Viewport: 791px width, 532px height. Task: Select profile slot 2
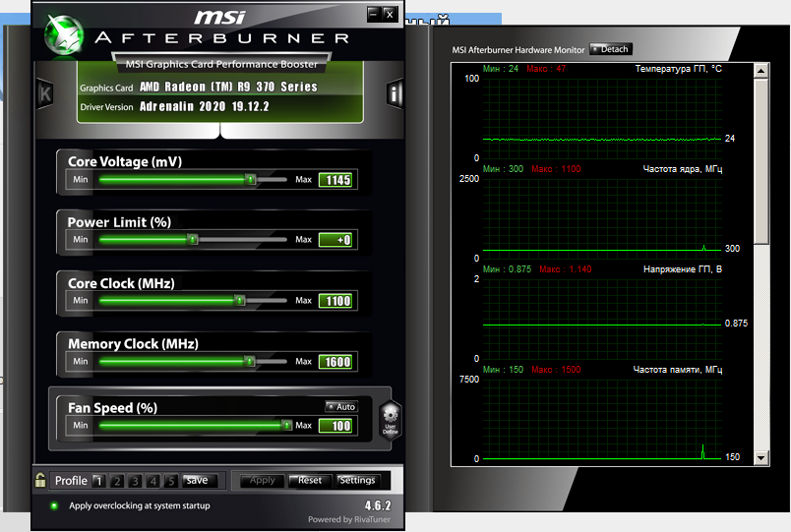click(x=117, y=481)
